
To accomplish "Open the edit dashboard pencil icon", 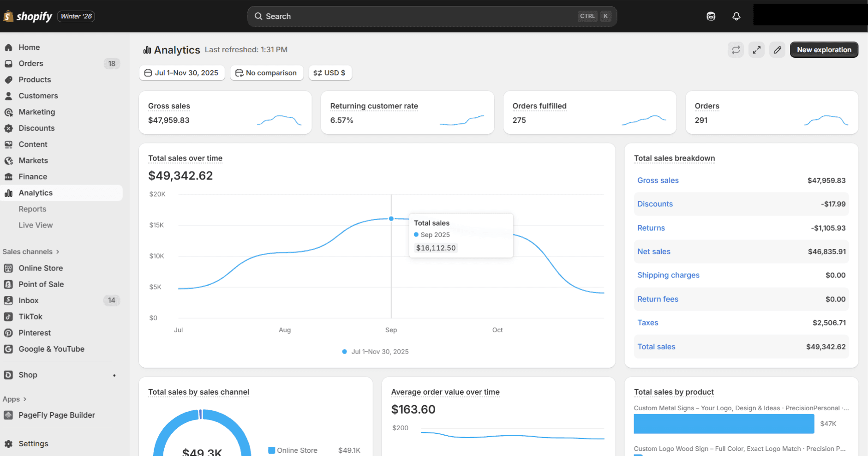I will click(778, 49).
